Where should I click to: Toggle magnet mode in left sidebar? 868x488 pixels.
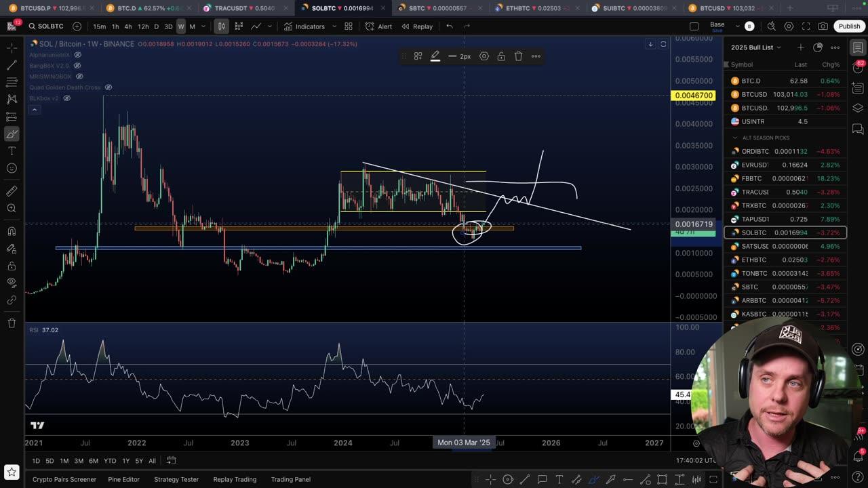point(12,231)
